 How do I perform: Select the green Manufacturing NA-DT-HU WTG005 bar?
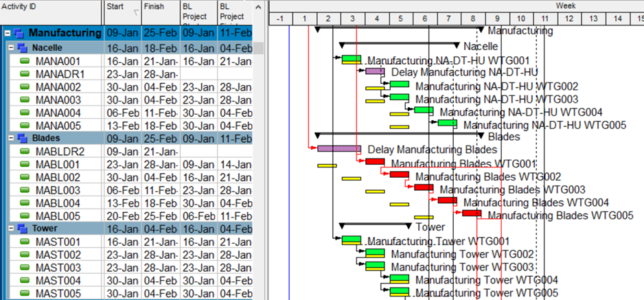(x=447, y=123)
